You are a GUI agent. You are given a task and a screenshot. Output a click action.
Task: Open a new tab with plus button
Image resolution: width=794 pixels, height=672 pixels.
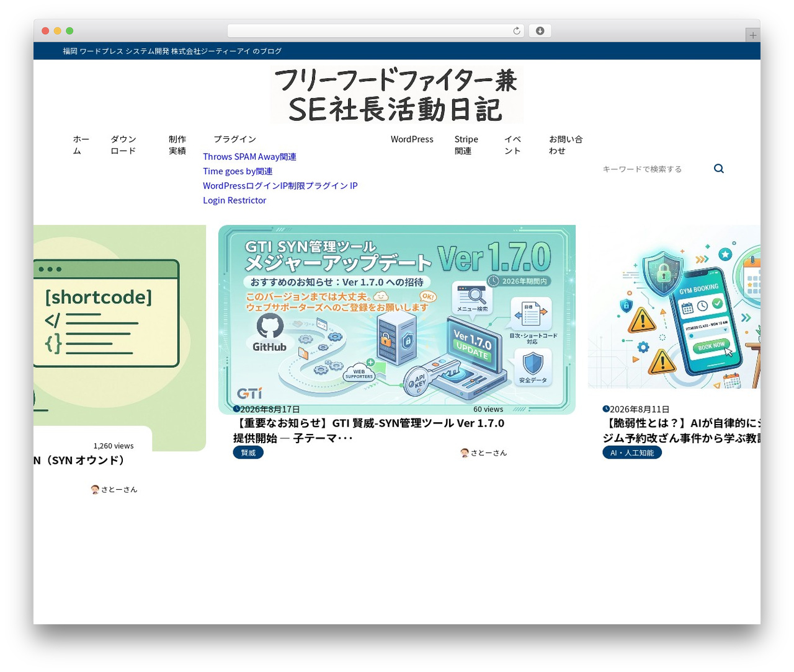click(753, 35)
